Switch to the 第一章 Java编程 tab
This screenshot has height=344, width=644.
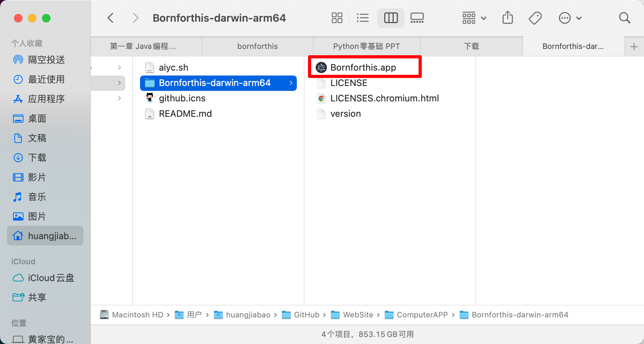(x=146, y=46)
